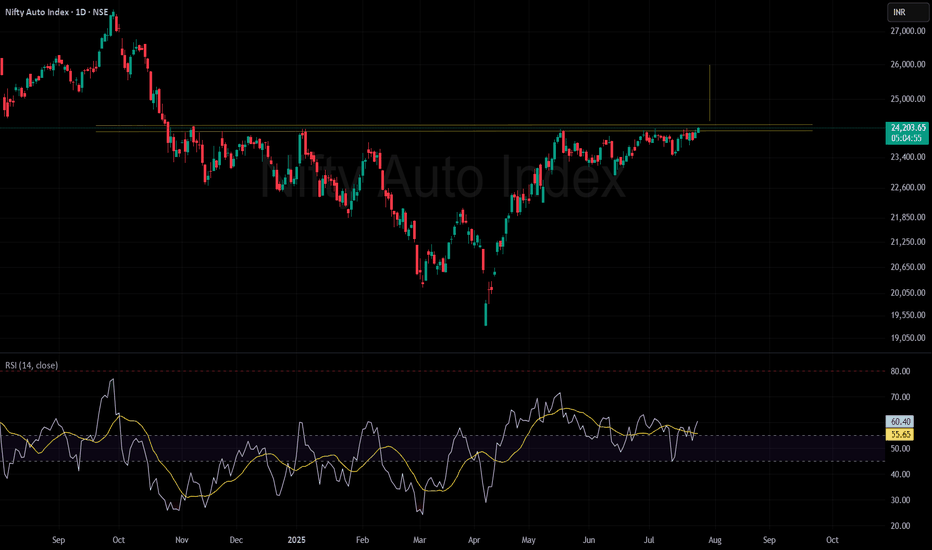Click the Apr label on time axis
The width and height of the screenshot is (932, 550).
(x=474, y=540)
